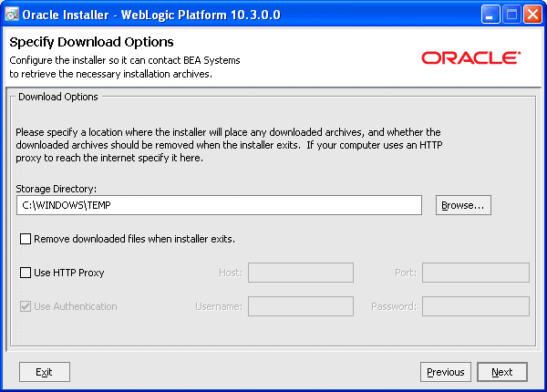Click the 'Storage Directory:' label
Image resolution: width=547 pixels, height=392 pixels.
coord(57,189)
